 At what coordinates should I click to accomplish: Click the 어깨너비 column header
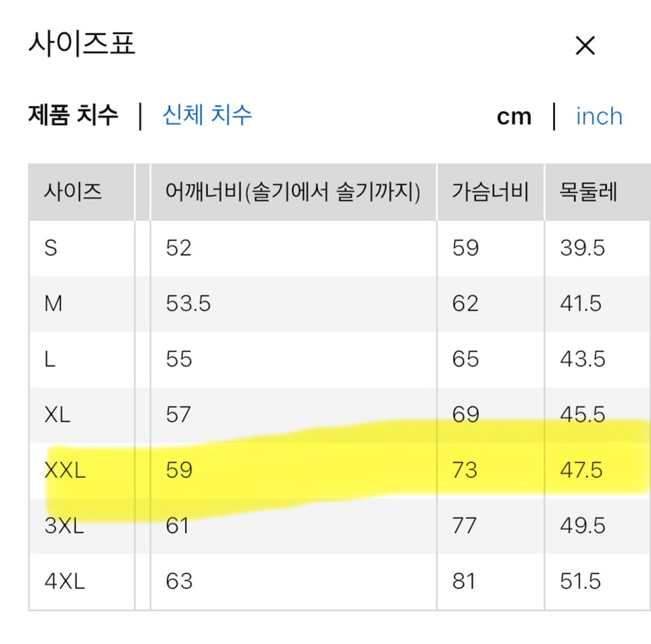(x=292, y=191)
